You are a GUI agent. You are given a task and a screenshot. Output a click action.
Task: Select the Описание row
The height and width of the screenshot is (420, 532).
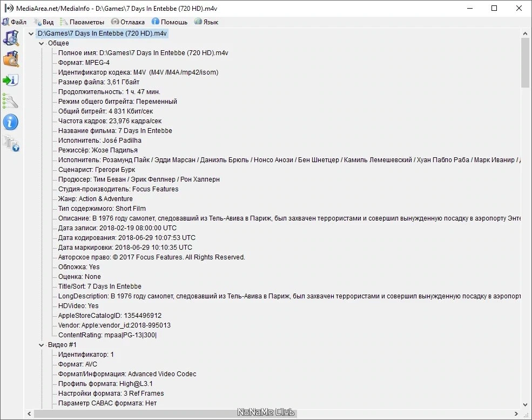[289, 218]
